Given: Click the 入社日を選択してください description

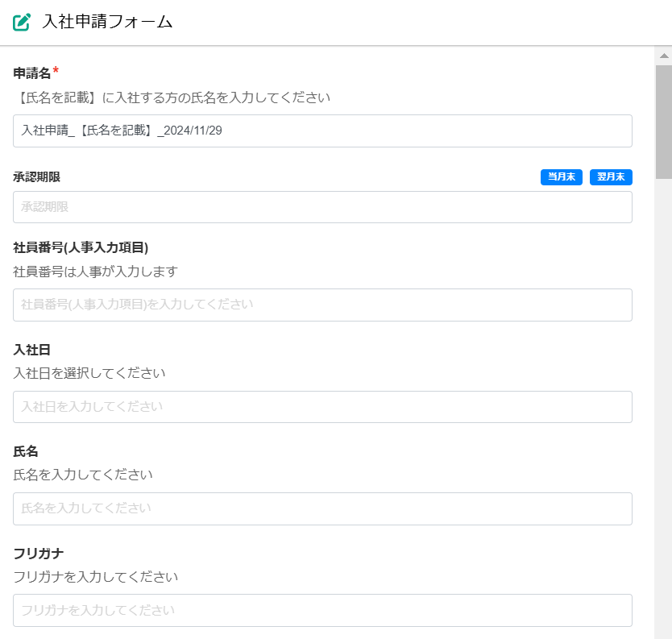Looking at the screenshot, I should click(89, 373).
